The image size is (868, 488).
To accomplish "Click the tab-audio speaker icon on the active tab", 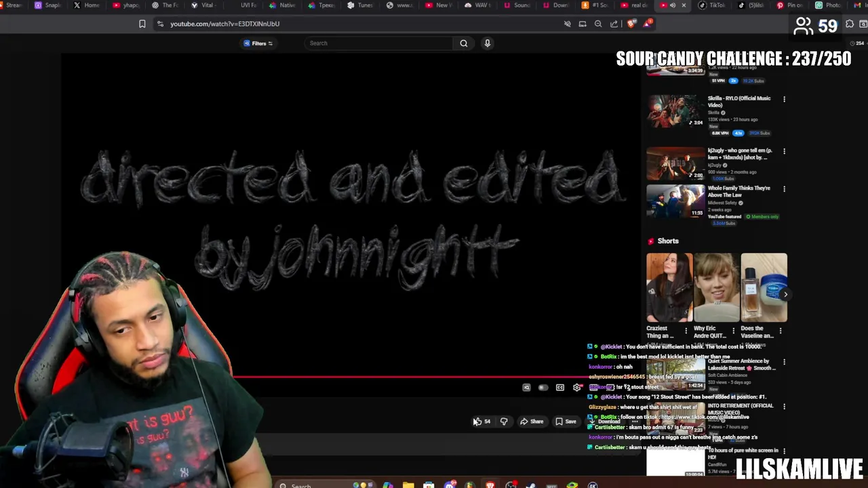I will point(673,5).
